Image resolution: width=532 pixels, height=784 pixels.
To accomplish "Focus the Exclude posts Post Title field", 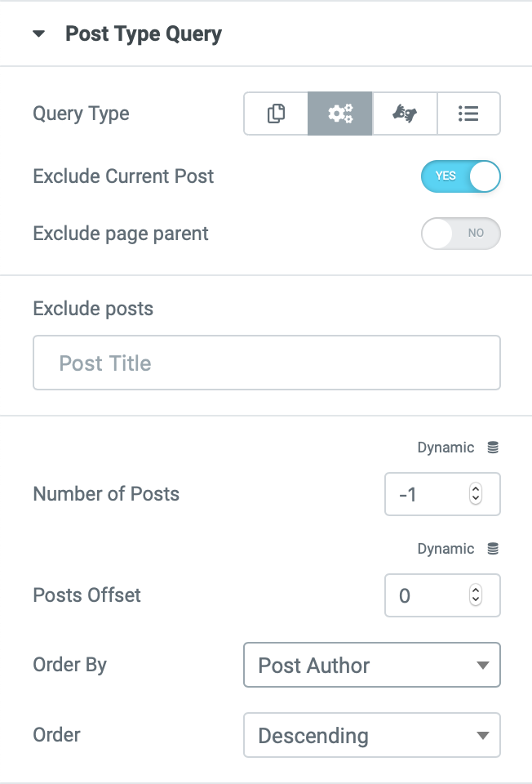I will click(266, 363).
